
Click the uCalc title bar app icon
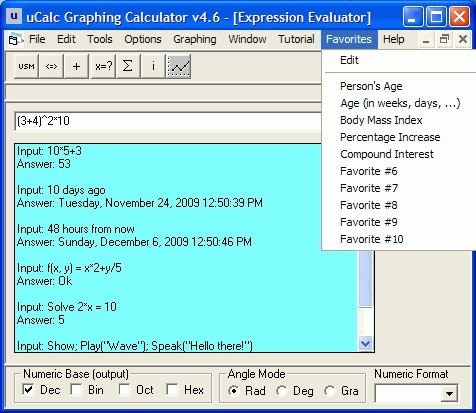click(x=14, y=16)
